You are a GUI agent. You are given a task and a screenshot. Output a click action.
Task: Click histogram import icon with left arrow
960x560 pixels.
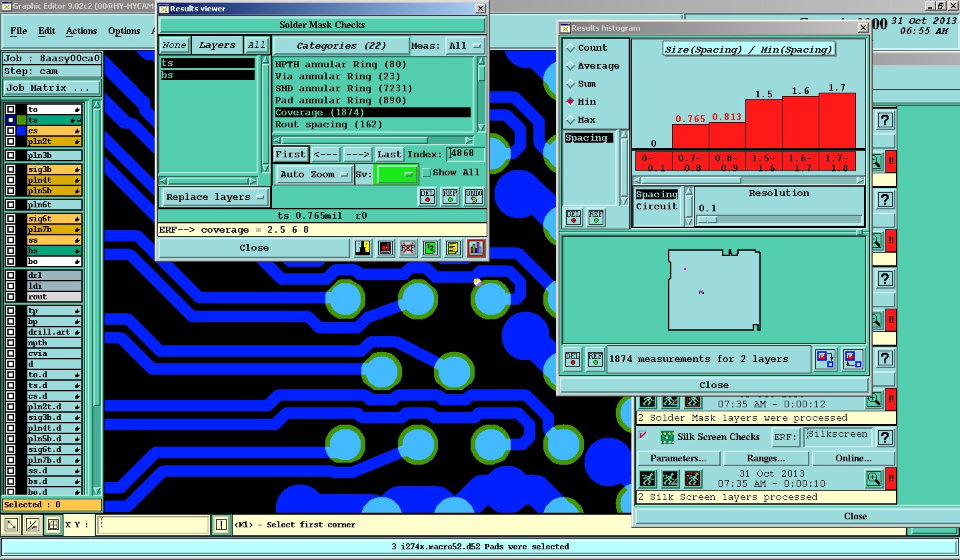point(853,359)
